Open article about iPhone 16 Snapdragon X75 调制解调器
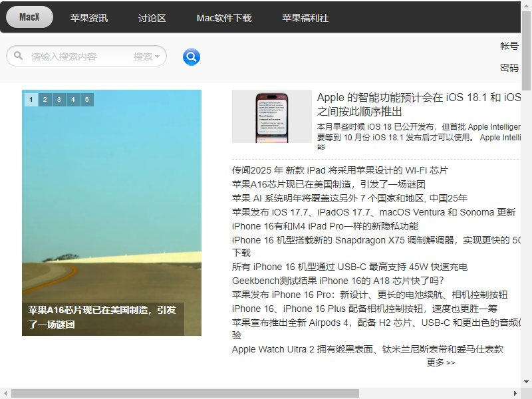Image resolution: width=532 pixels, height=399 pixels. tap(376, 246)
